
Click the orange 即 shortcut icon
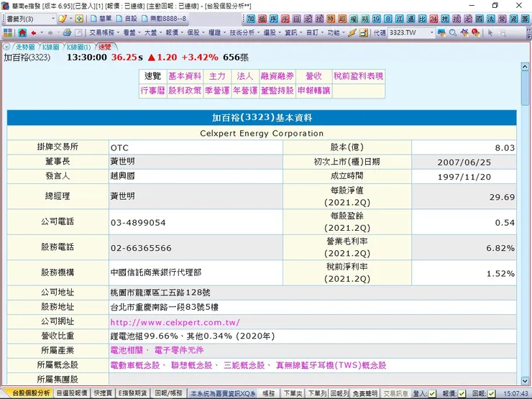coord(342,19)
